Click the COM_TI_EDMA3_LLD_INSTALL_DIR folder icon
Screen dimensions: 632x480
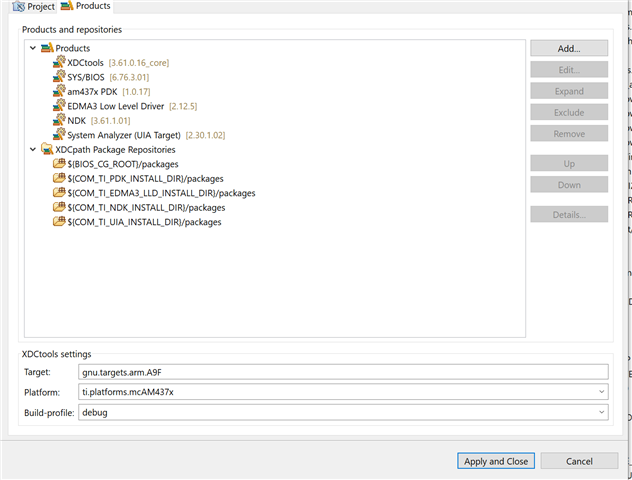(59, 193)
